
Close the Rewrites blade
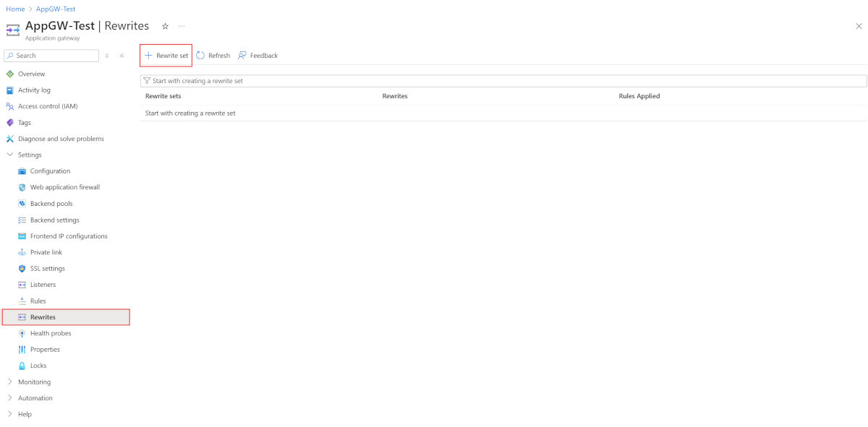[x=859, y=26]
